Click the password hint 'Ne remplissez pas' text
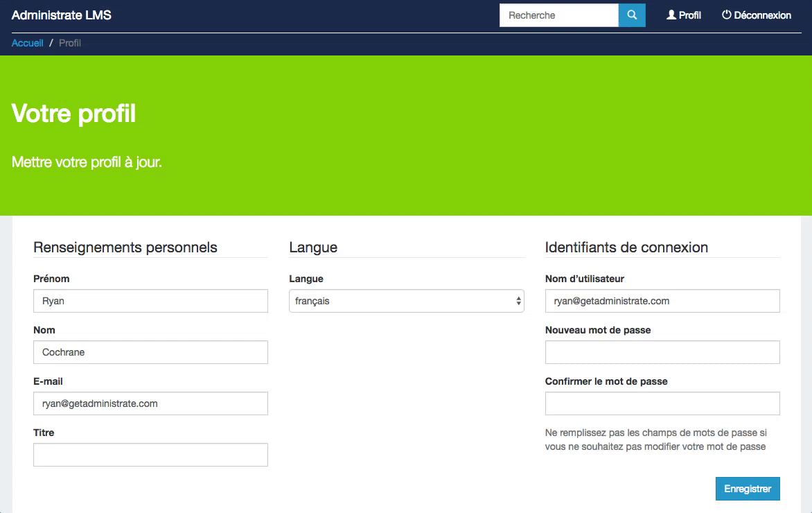This screenshot has width=812, height=513. 655,440
